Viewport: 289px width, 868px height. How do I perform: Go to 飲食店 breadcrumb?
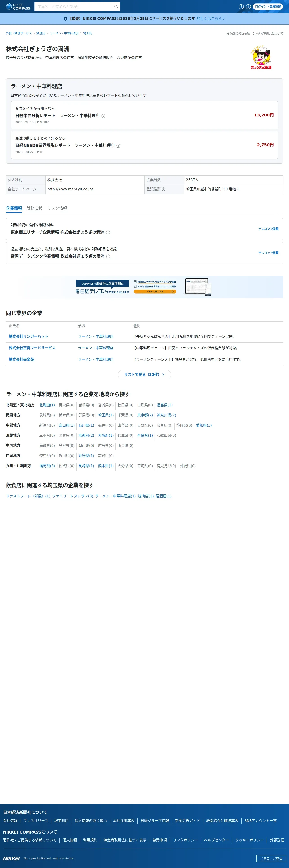[x=41, y=33]
